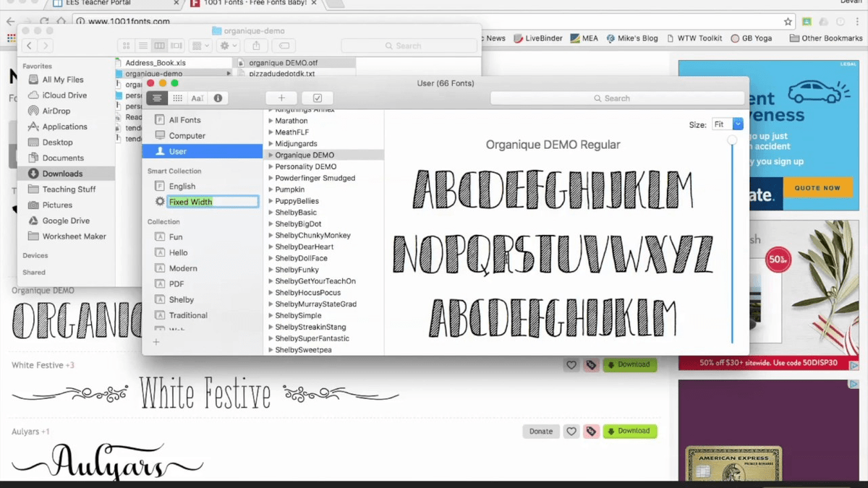Select the grid repertoire view icon
The width and height of the screenshot is (868, 488).
coord(177,98)
